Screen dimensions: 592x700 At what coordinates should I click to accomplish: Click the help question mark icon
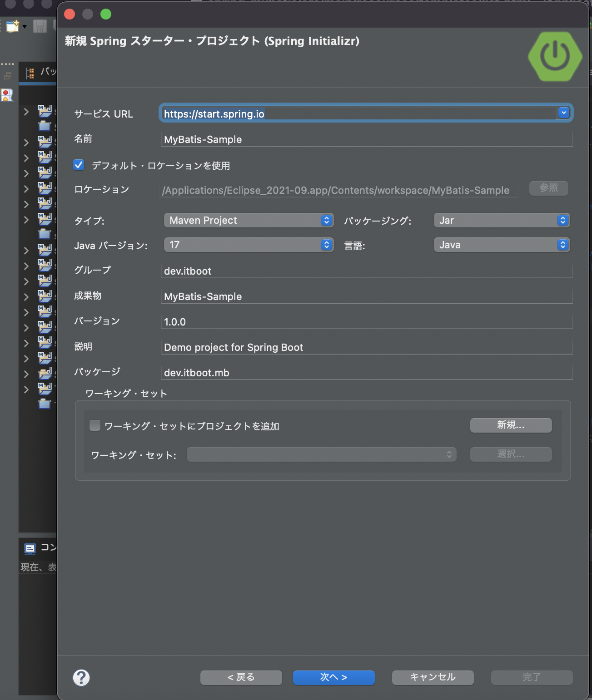click(x=81, y=677)
